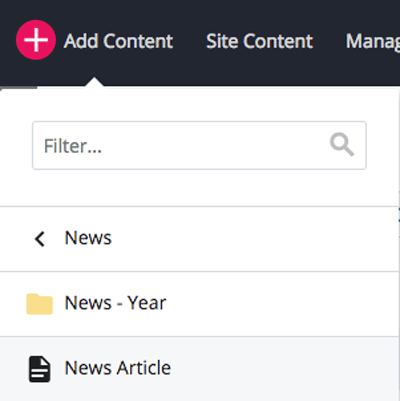
Task: Focus the Filter text field
Action: [x=199, y=146]
